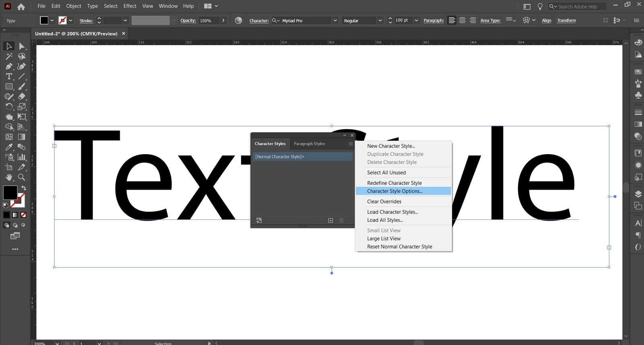
Task: Pick the Line Segment tool
Action: tap(22, 76)
